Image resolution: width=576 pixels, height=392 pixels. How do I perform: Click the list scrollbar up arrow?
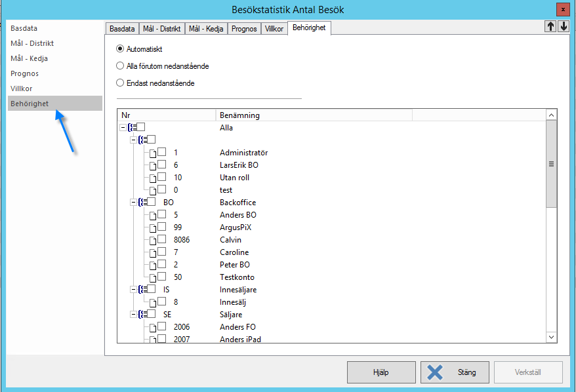[551, 115]
